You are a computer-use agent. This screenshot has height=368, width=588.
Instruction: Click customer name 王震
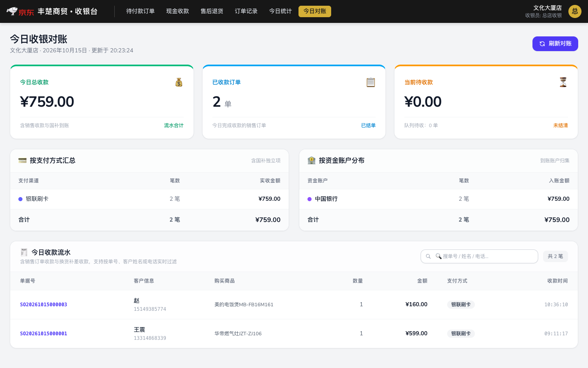coord(139,330)
